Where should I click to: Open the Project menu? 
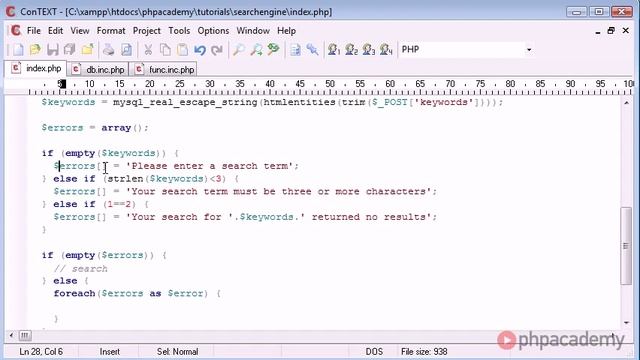[147, 31]
